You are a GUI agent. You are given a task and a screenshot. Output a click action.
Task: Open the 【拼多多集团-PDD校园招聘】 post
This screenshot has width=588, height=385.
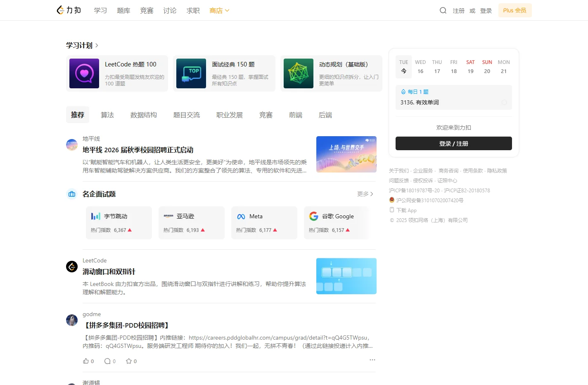coord(127,325)
